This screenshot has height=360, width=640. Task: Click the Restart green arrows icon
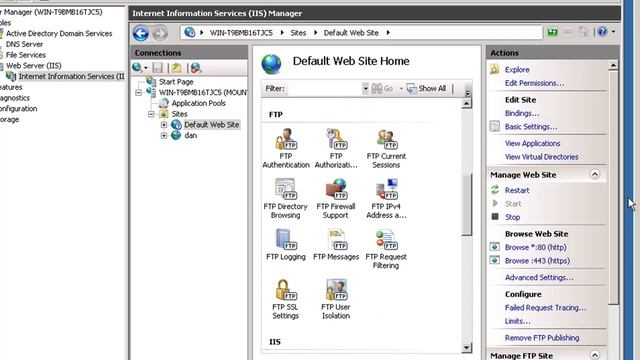[x=495, y=190]
